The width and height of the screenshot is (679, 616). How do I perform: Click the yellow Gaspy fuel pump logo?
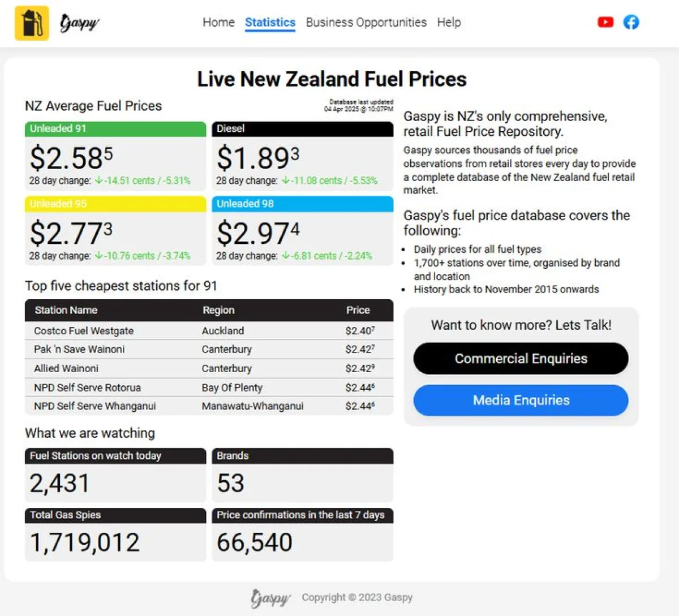coord(31,23)
